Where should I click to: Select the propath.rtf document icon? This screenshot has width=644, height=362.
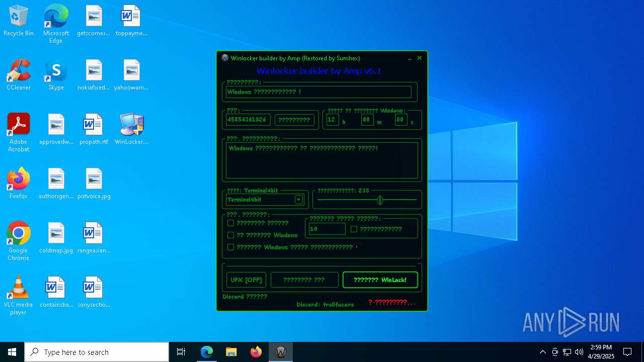[94, 129]
